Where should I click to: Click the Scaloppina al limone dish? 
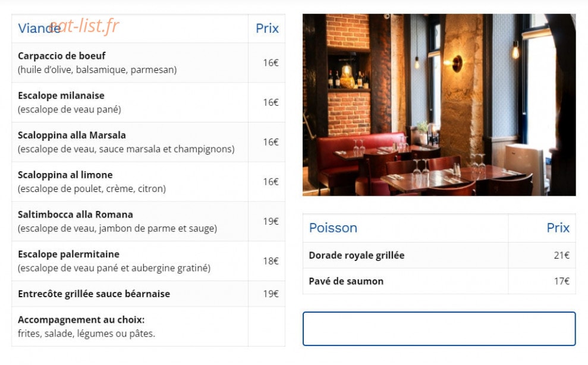(x=65, y=175)
